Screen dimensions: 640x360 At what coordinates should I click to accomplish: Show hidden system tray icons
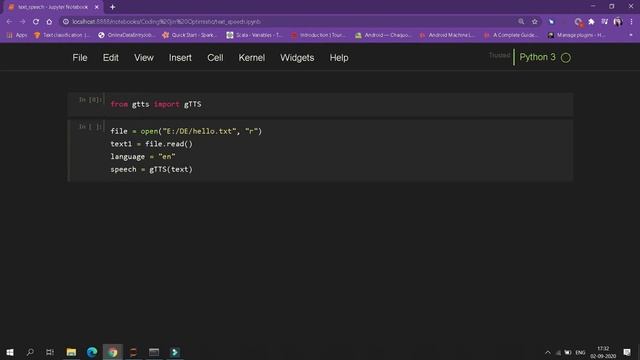548,352
